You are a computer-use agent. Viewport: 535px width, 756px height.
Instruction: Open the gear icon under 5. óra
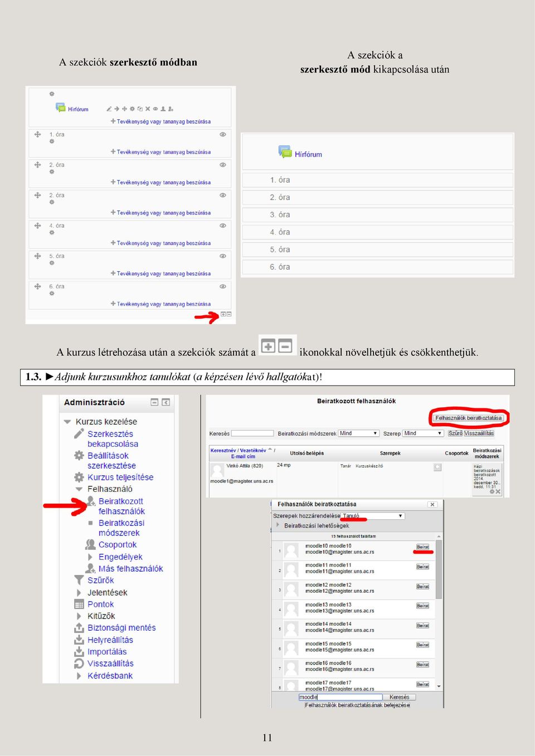pos(52,263)
